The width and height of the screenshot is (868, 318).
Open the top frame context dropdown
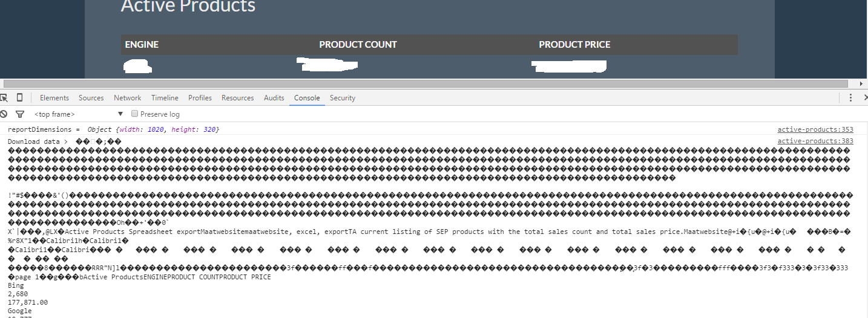tap(78, 114)
